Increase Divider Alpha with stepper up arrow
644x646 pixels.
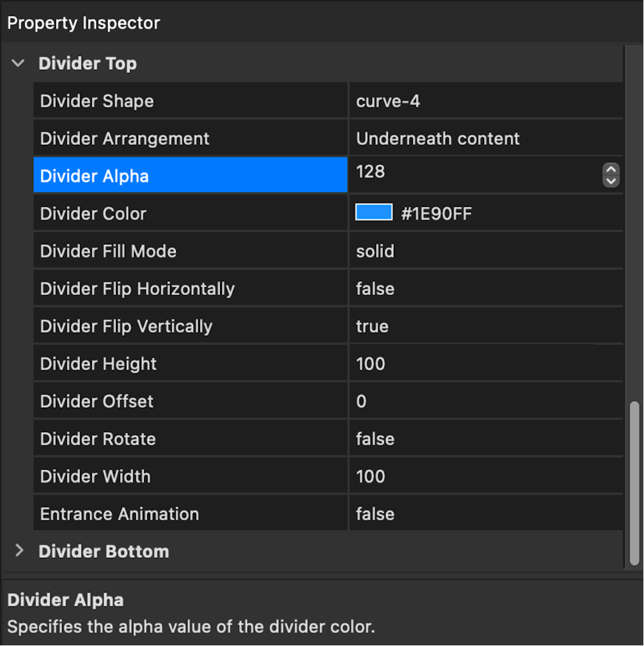pos(611,169)
